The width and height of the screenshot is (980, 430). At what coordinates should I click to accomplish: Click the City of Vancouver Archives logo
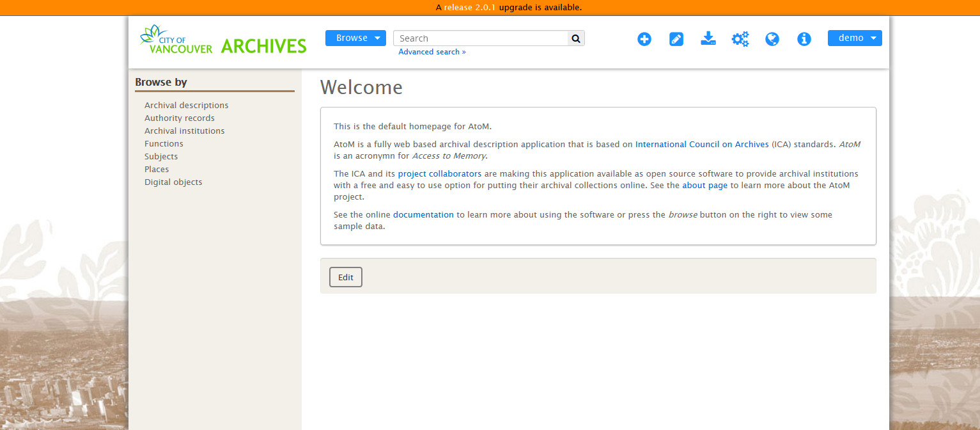click(x=223, y=40)
